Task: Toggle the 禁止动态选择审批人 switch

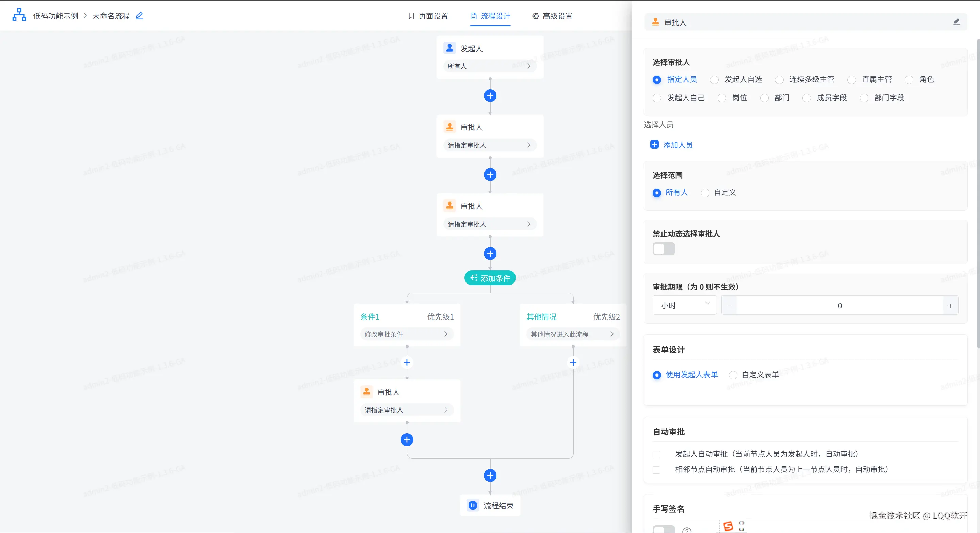Action: click(x=664, y=249)
